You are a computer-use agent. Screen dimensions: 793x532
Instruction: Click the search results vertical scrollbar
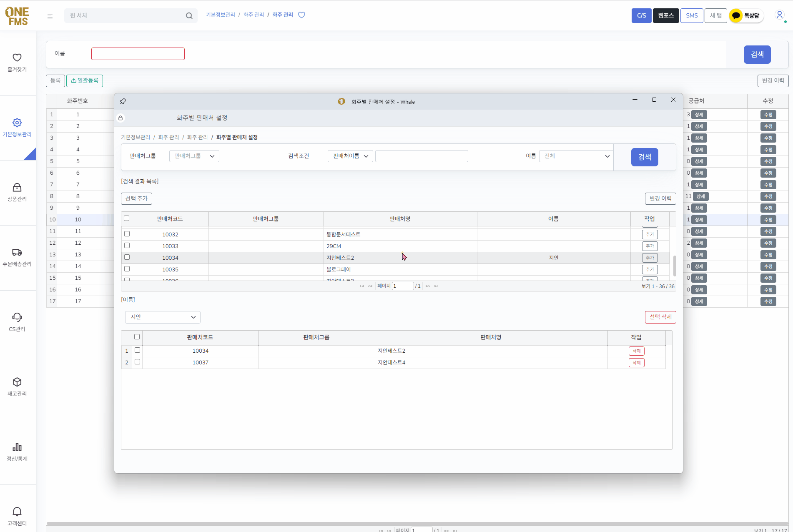tap(674, 266)
